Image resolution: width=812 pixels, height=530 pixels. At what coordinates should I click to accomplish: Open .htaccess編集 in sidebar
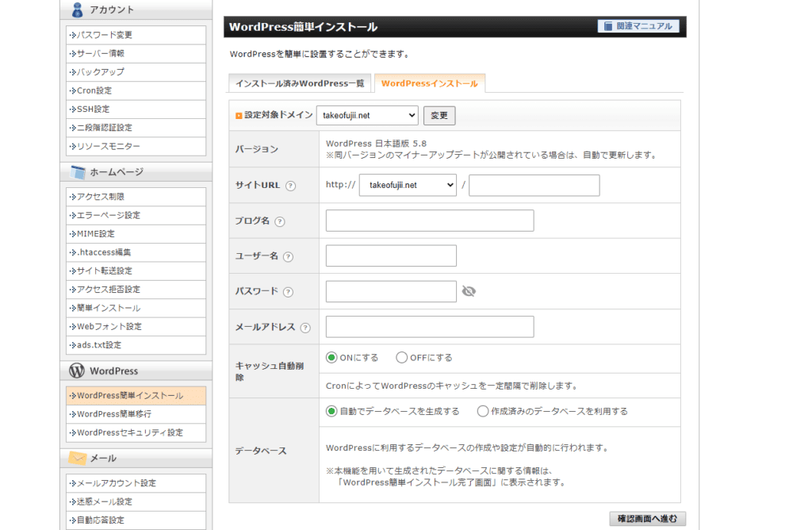(x=136, y=252)
